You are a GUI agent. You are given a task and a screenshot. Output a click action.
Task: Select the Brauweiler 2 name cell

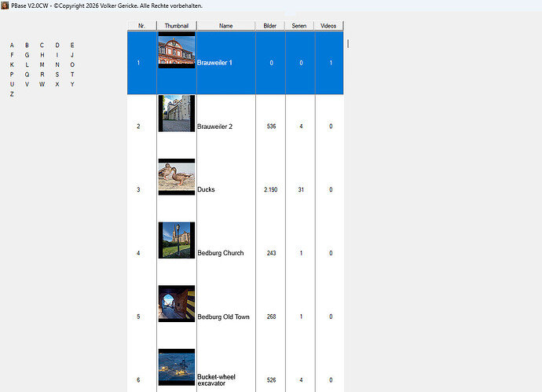[226, 126]
